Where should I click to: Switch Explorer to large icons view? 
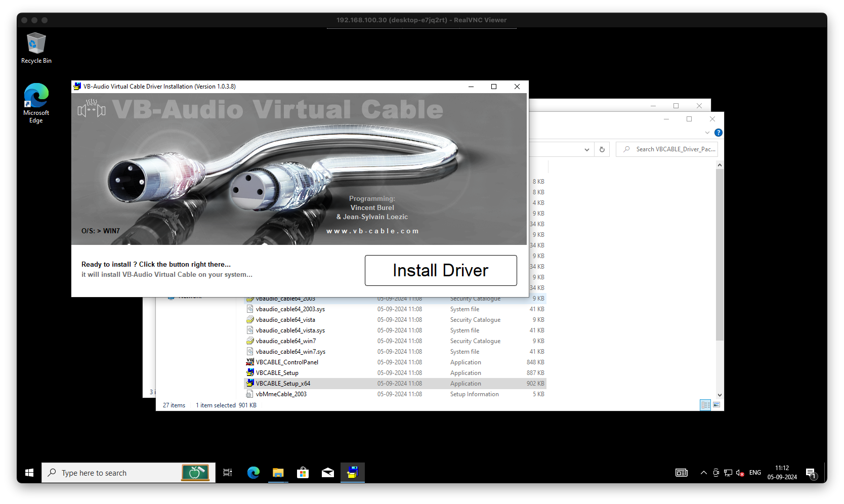(x=716, y=405)
